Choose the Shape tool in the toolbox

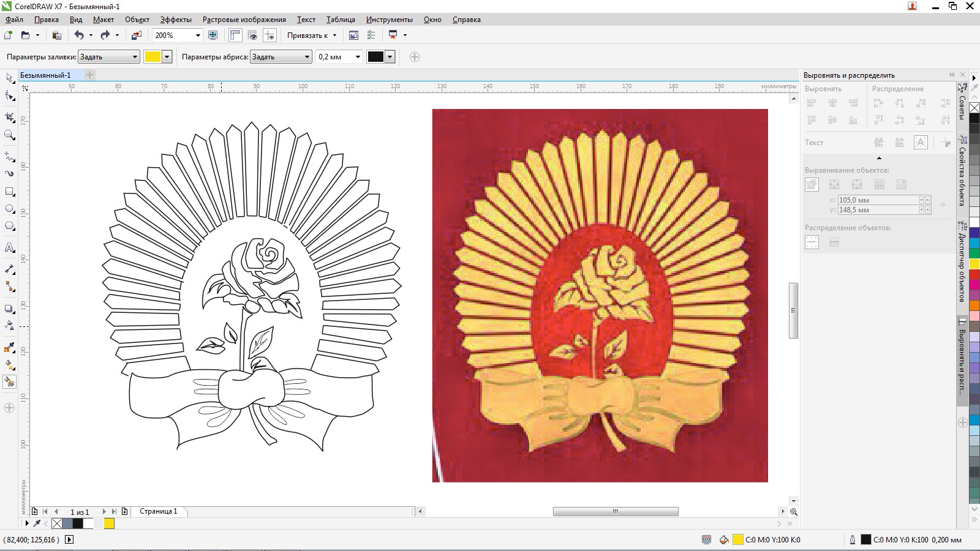(9, 96)
